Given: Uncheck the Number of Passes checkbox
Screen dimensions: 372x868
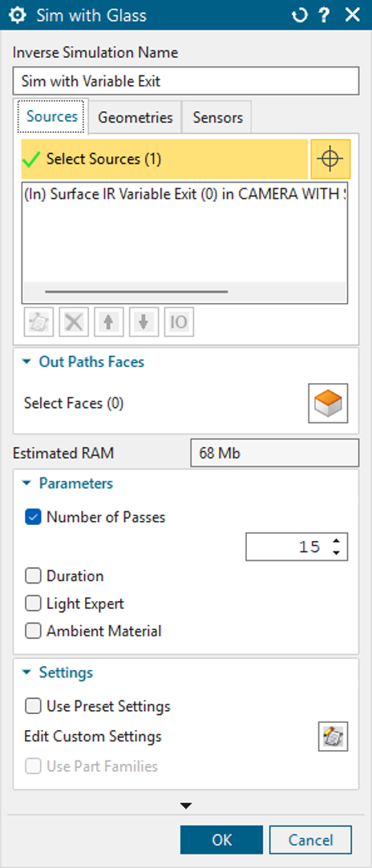Looking at the screenshot, I should tap(33, 517).
